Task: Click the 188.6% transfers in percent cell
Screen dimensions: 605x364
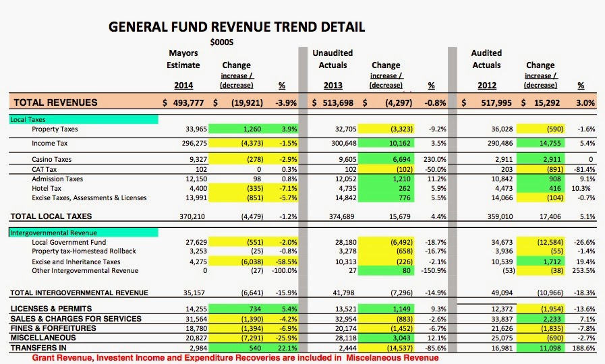Action: 583,348
